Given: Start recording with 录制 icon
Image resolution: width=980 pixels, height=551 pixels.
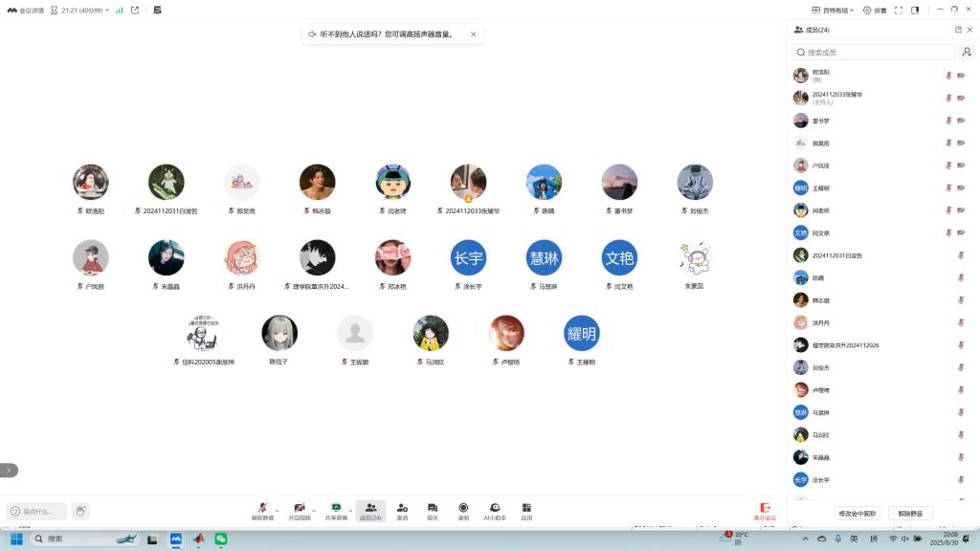Looking at the screenshot, I should (x=463, y=510).
